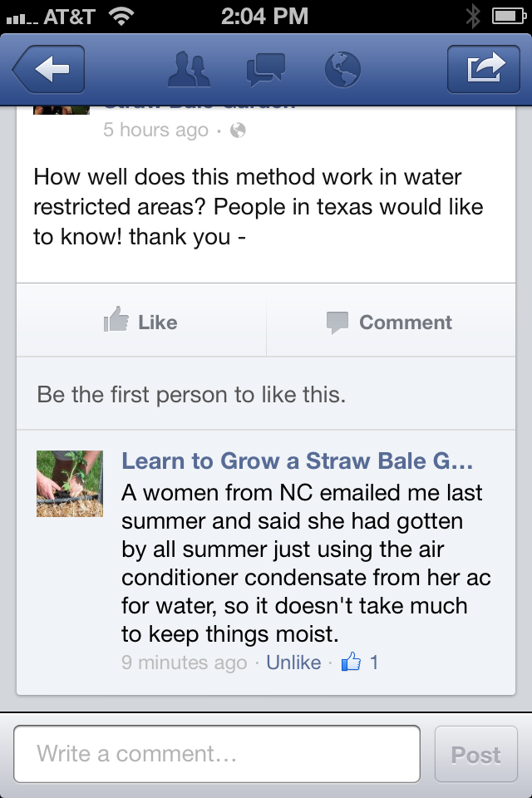Tap the back arrow button
The image size is (532, 798).
point(48,70)
